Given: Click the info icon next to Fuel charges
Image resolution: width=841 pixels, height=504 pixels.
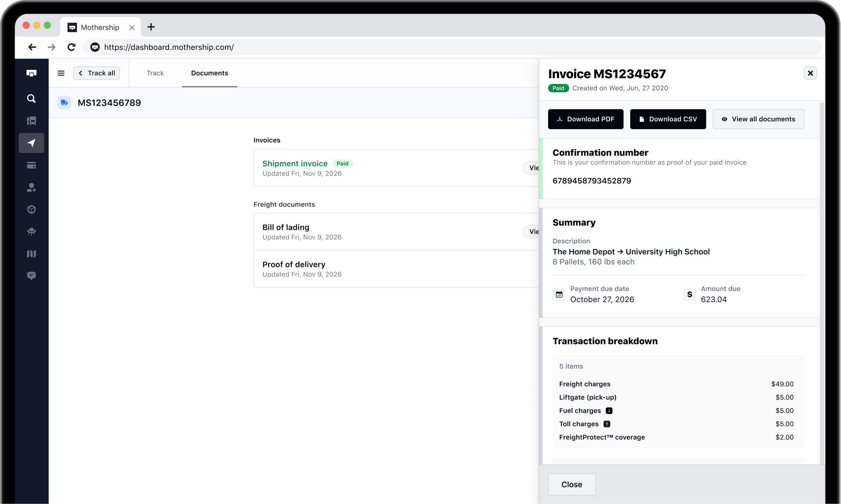Looking at the screenshot, I should (609, 411).
